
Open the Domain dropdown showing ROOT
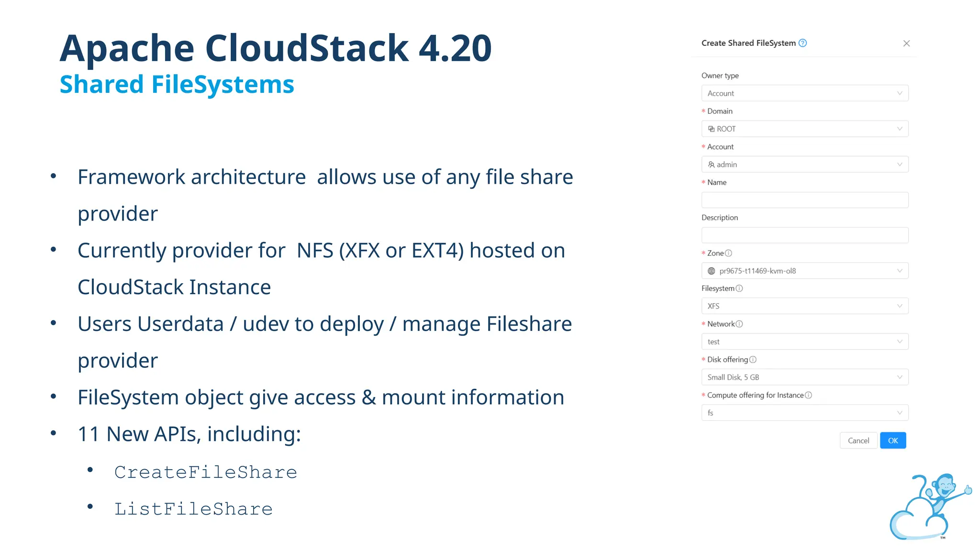click(x=805, y=129)
